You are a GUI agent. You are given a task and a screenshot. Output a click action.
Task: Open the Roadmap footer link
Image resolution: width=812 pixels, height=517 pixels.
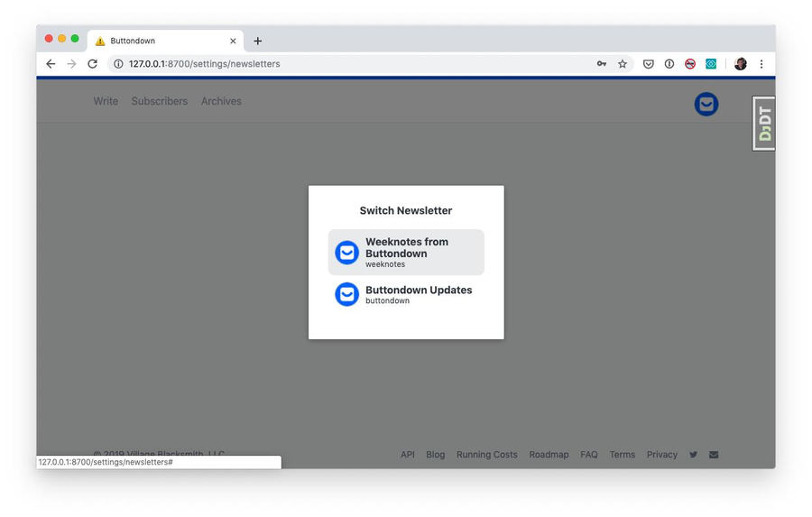[x=549, y=455]
